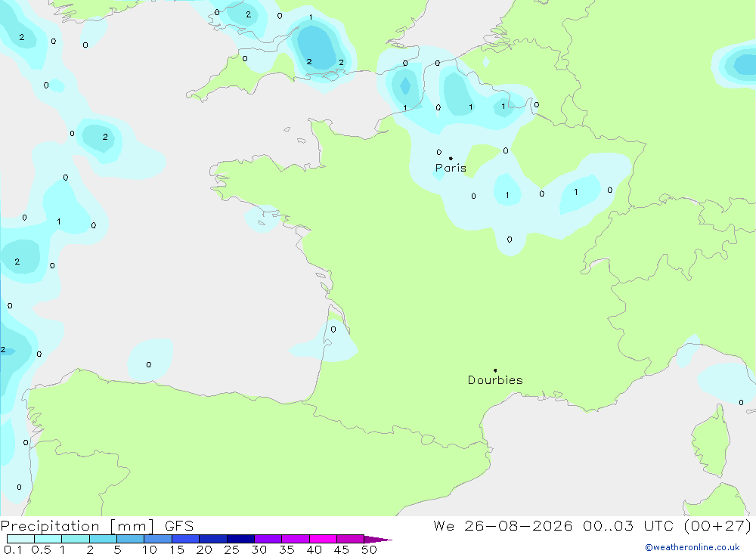Click the '00..03 UTC' time range text

627,526
